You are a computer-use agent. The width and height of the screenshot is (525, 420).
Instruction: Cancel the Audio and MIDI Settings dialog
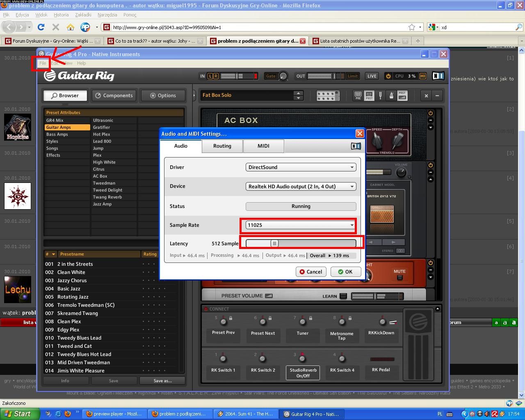click(x=310, y=272)
